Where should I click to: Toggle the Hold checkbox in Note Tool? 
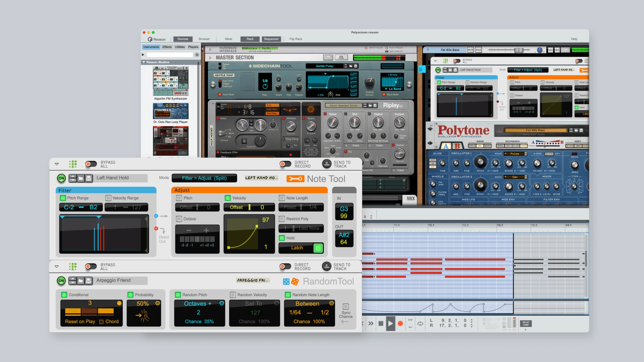click(281, 238)
